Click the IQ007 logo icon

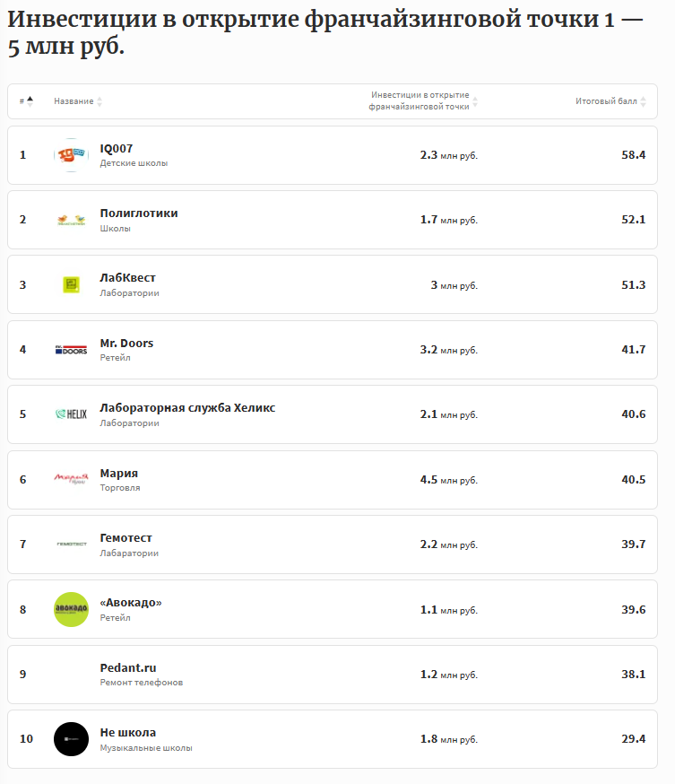pos(71,154)
